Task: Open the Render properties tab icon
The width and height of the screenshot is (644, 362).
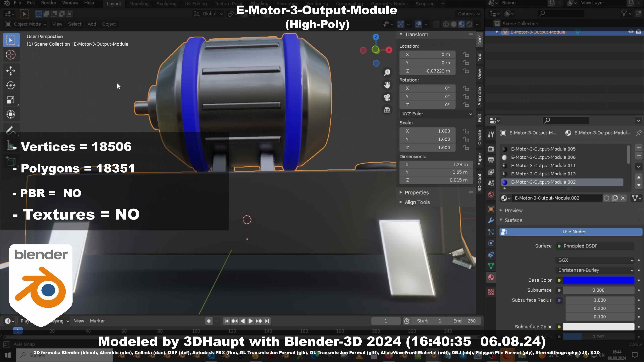Action: pos(491,149)
